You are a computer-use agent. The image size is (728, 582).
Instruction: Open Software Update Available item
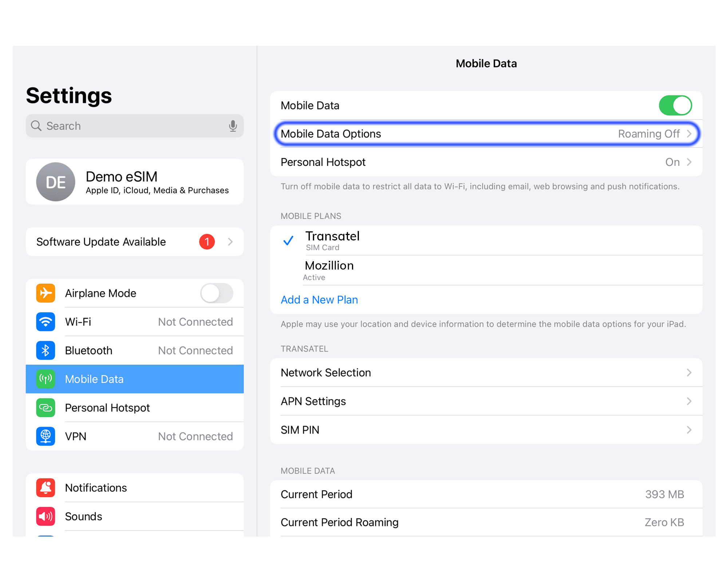pos(135,242)
